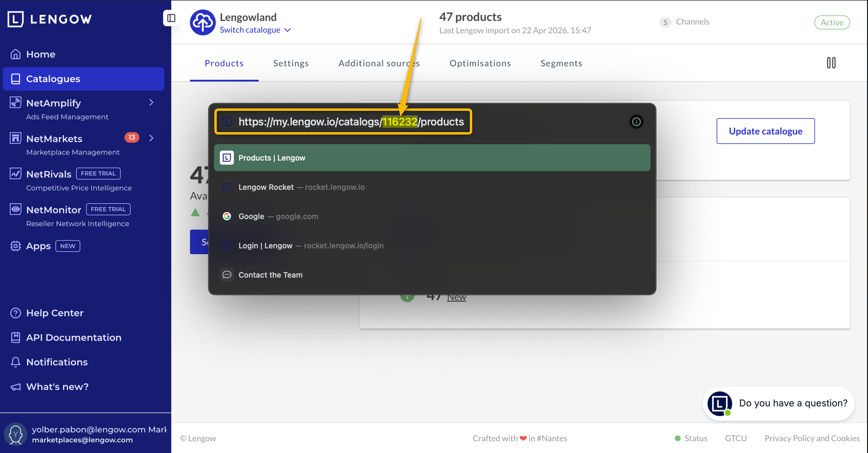Open the GTCU footer link
Viewport: 868px width, 453px height.
click(x=736, y=438)
